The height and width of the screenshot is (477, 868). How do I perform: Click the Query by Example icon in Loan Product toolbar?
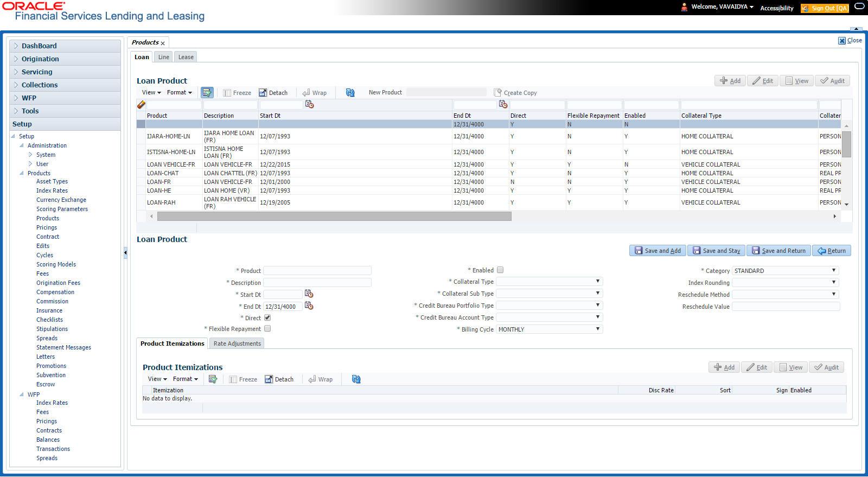207,92
